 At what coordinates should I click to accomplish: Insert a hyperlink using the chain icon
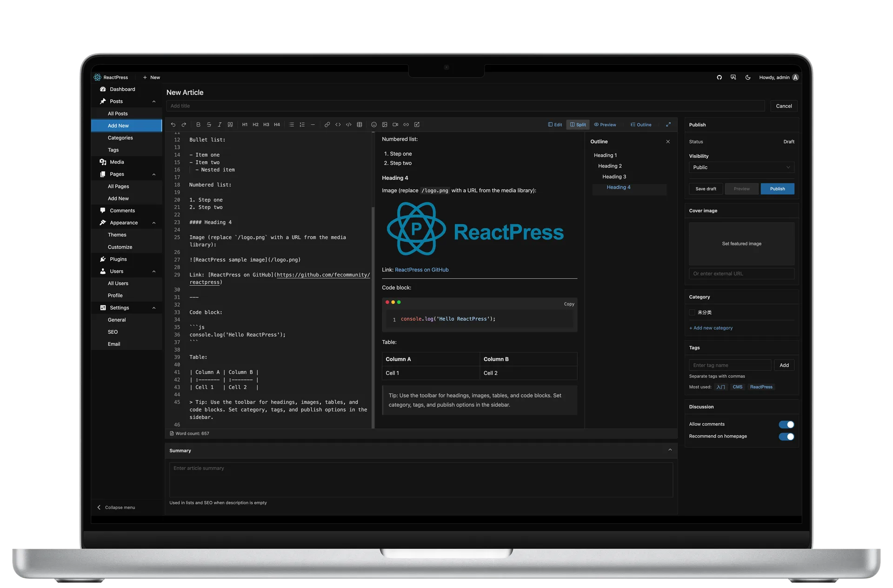click(327, 125)
